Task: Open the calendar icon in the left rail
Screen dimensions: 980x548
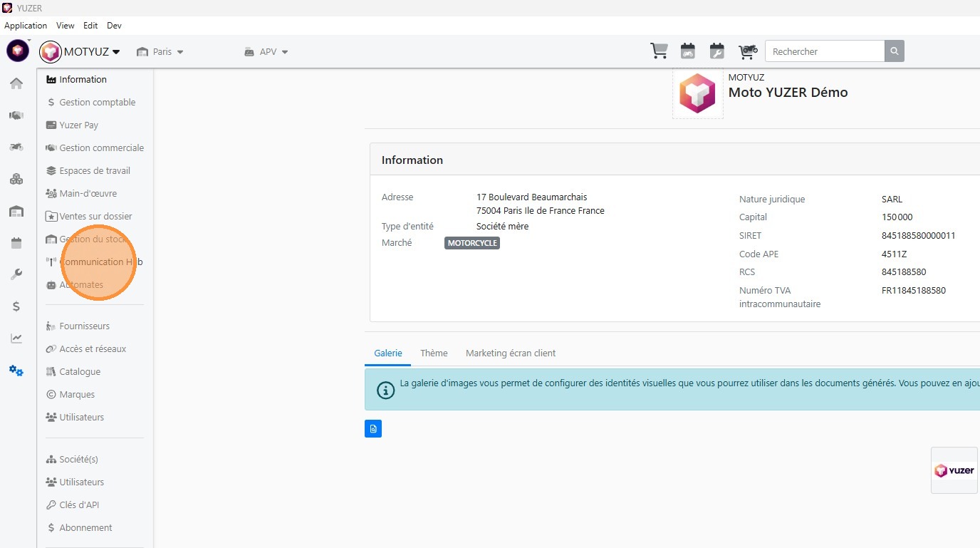Action: [16, 243]
